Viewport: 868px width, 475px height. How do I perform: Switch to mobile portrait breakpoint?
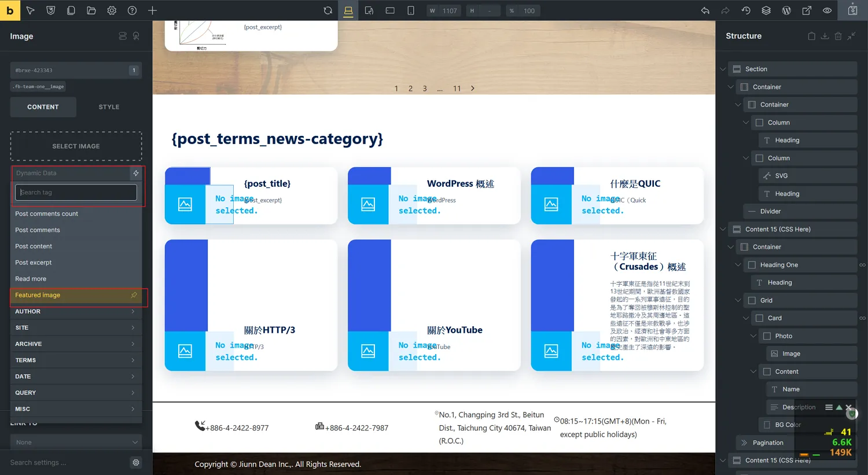[x=411, y=10]
